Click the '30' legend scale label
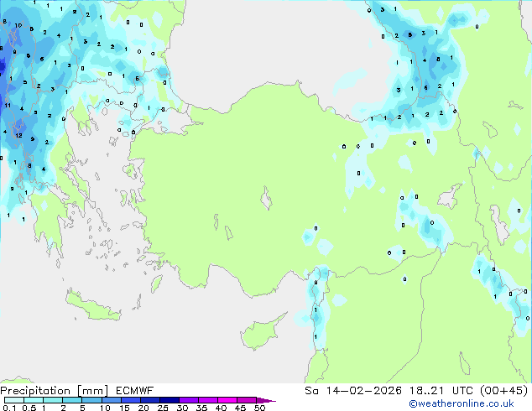Viewport: 532px width, 411px height. (182, 408)
